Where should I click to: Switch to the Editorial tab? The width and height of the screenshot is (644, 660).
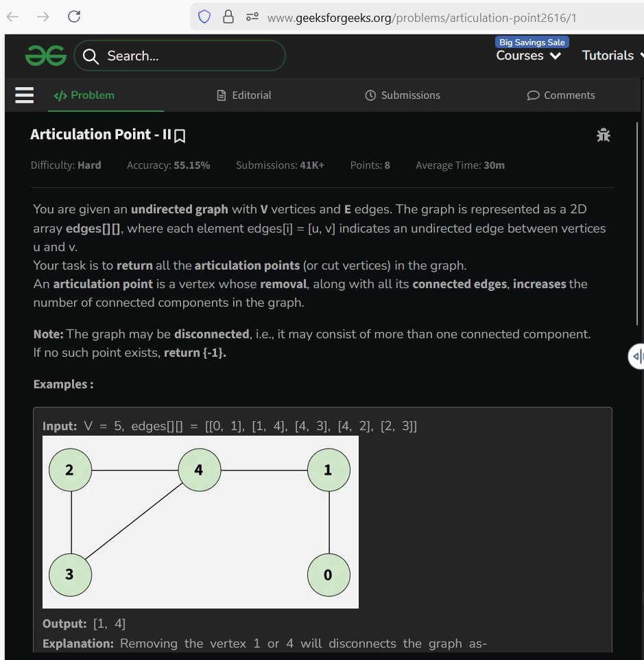point(244,95)
